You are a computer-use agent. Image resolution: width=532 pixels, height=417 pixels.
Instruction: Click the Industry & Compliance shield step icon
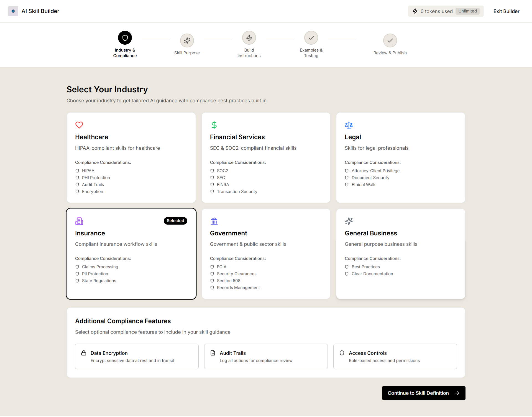(125, 38)
